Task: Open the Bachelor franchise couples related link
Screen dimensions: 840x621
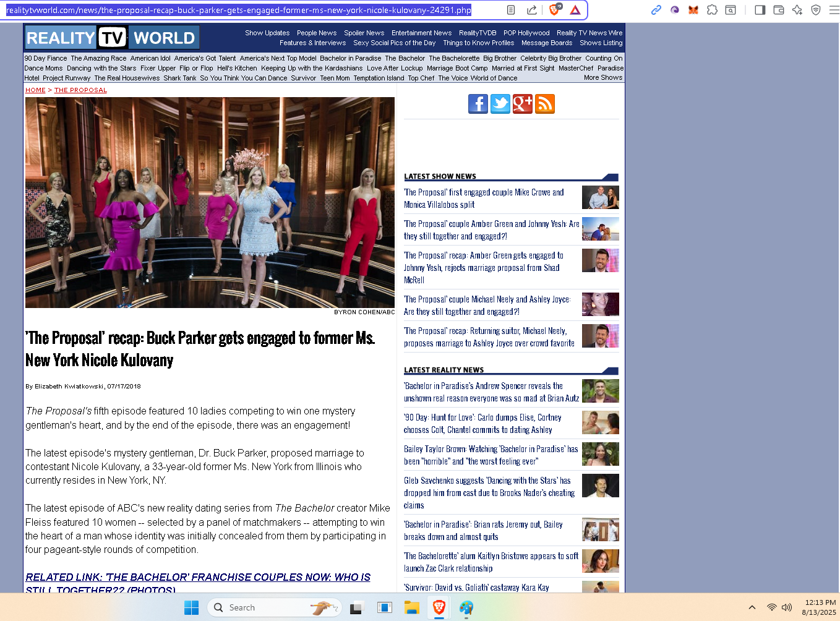Action: (198, 583)
